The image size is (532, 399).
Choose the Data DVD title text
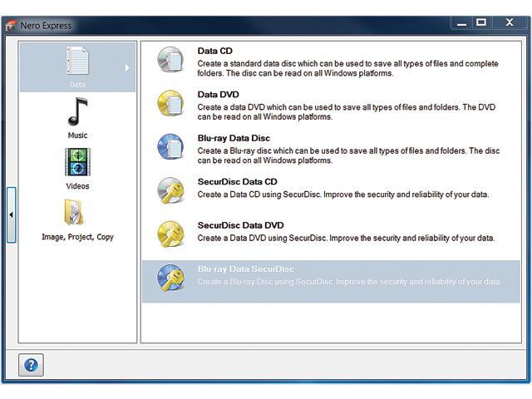(218, 95)
